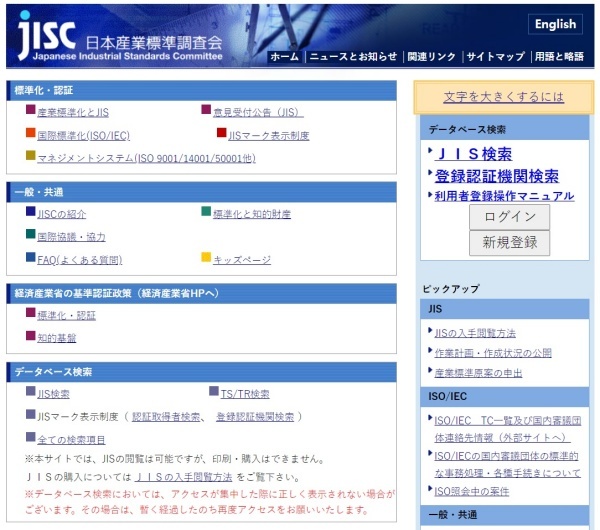
Task: Open the JISの入手閲覧方法 pickup link
Action: pyautogui.click(x=476, y=333)
